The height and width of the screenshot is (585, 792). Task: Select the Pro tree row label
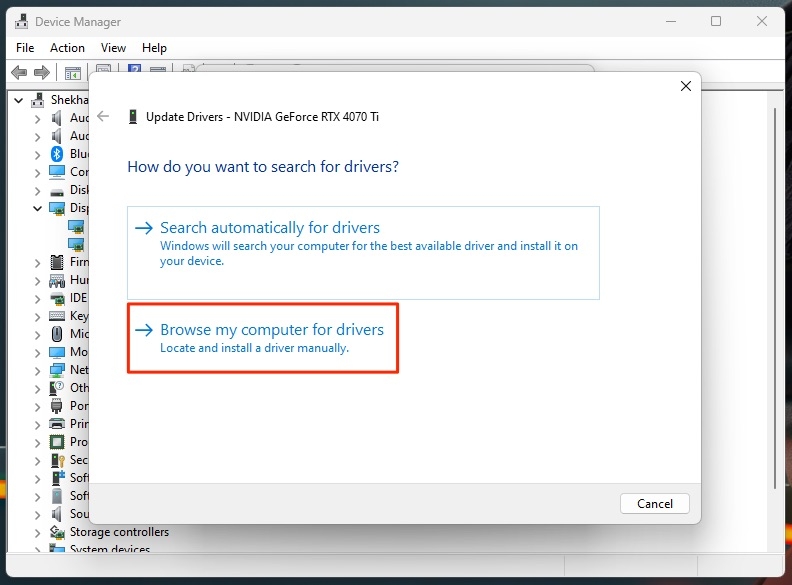79,442
